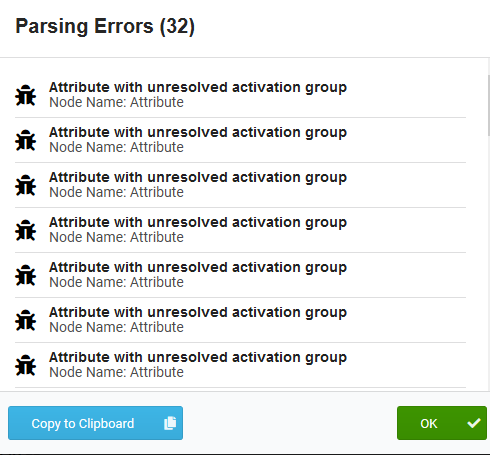
Task: Click third parsing error bug icon
Action: click(25, 185)
